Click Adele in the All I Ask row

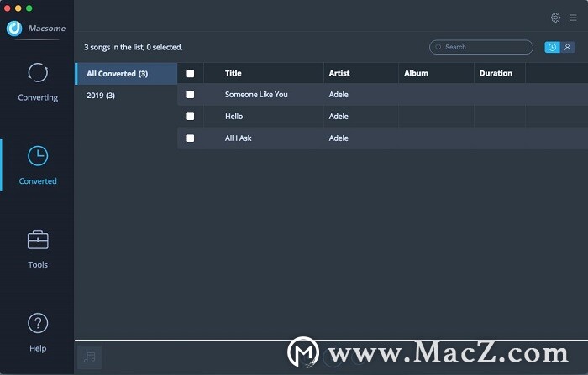(x=339, y=138)
